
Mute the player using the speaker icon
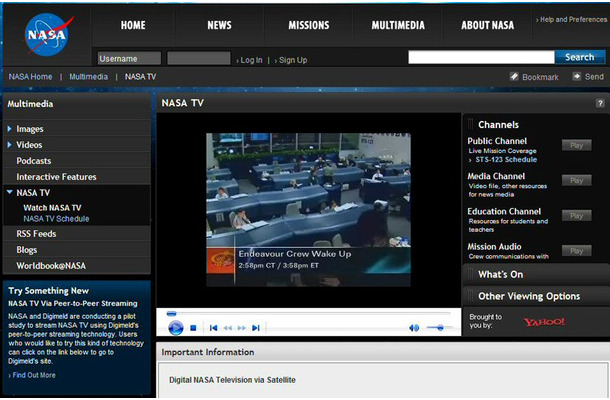[414, 328]
